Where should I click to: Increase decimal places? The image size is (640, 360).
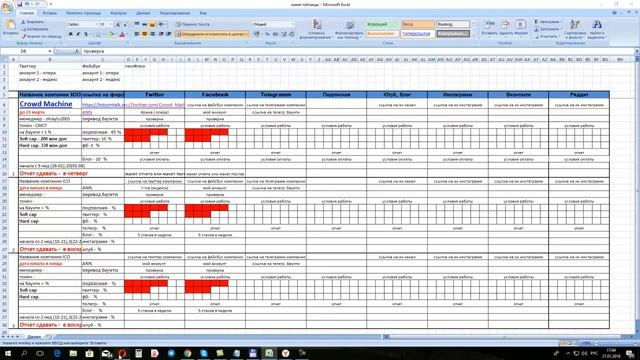tap(284, 34)
